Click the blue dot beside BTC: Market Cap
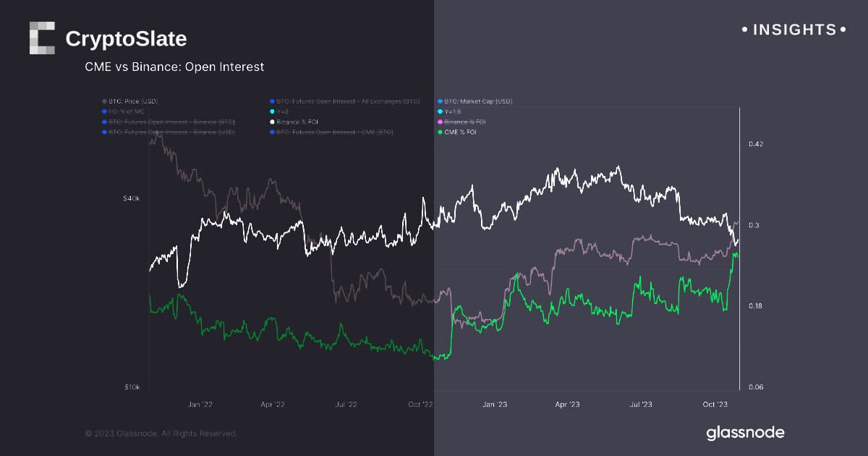 pyautogui.click(x=440, y=101)
